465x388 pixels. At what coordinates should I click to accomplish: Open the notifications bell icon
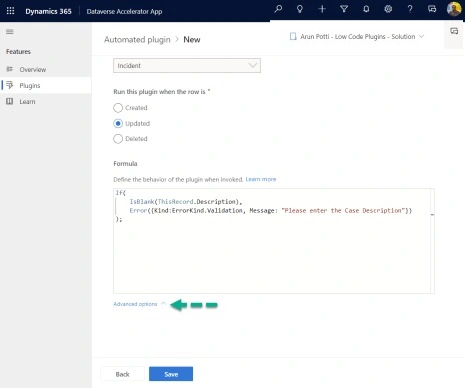(366, 9)
